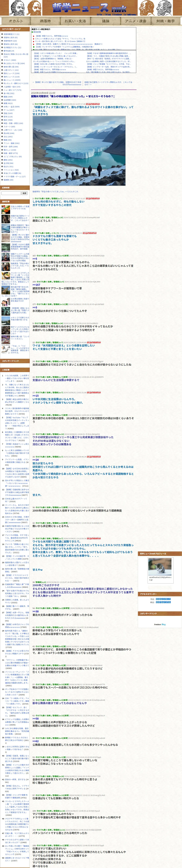182x868 pixels.
Task: Open next article link about 自己愛性パーソナリティ障害
Action: click(108, 83)
